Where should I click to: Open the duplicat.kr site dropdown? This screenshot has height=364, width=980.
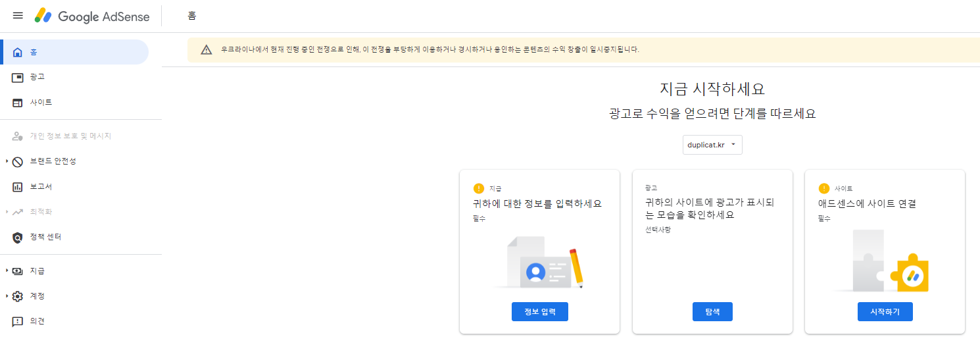(x=712, y=145)
